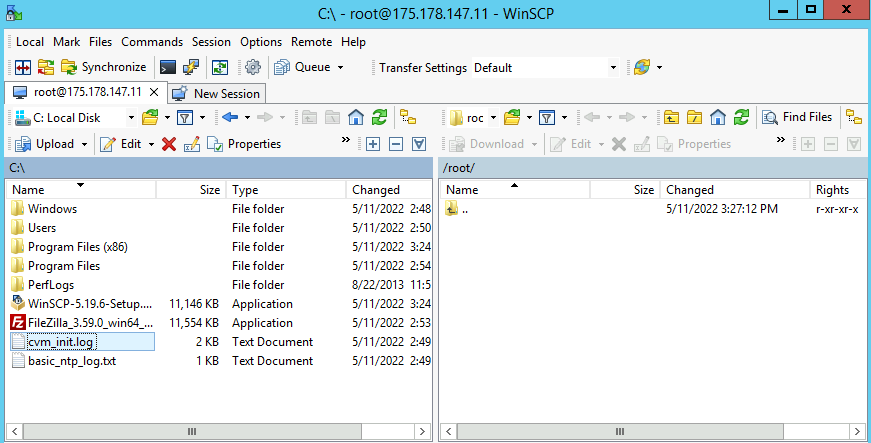871x443 pixels.
Task: Close the root@175.178.147.11 session tab
Action: [x=155, y=92]
